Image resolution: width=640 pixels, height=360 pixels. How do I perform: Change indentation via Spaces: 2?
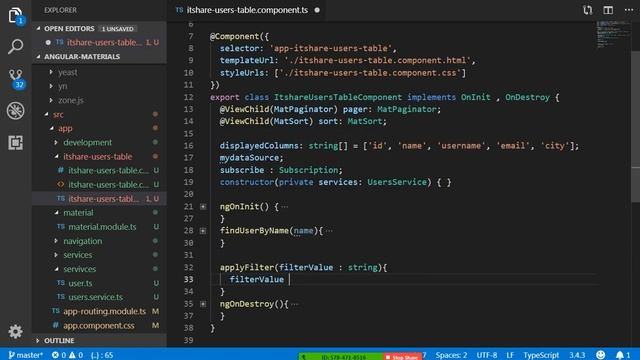click(x=451, y=355)
